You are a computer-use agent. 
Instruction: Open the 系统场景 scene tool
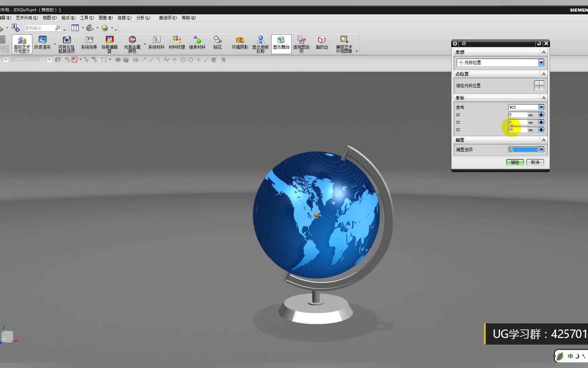89,43
